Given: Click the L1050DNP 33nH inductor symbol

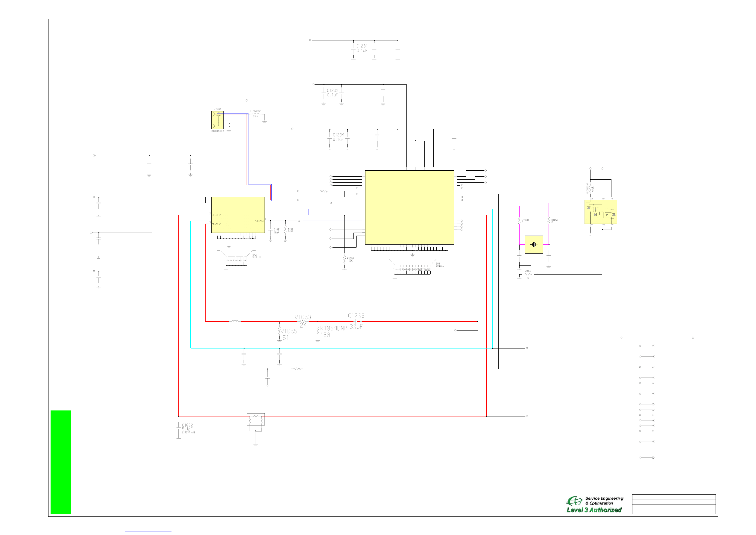Looking at the screenshot, I should [x=256, y=114].
